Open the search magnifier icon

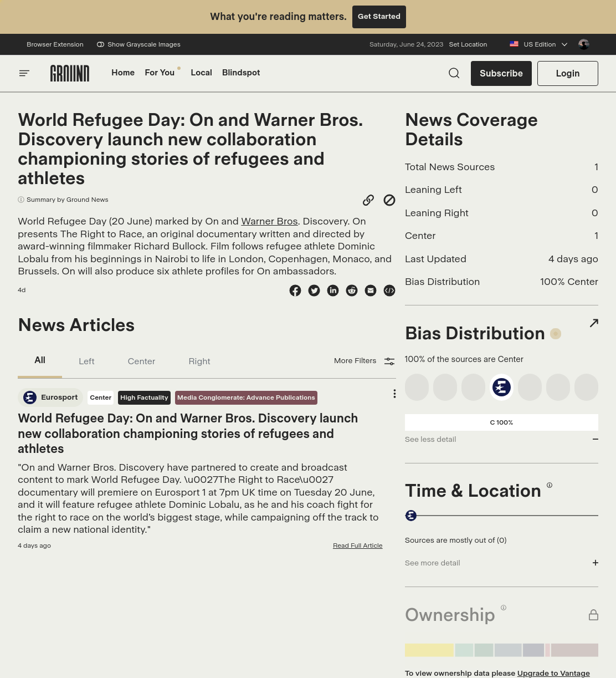pos(454,73)
